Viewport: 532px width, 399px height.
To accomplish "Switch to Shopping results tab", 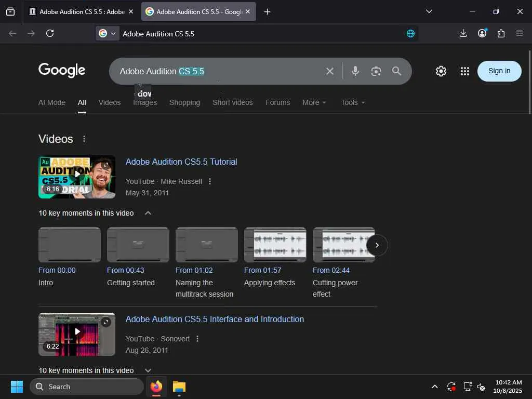I will coord(184,102).
